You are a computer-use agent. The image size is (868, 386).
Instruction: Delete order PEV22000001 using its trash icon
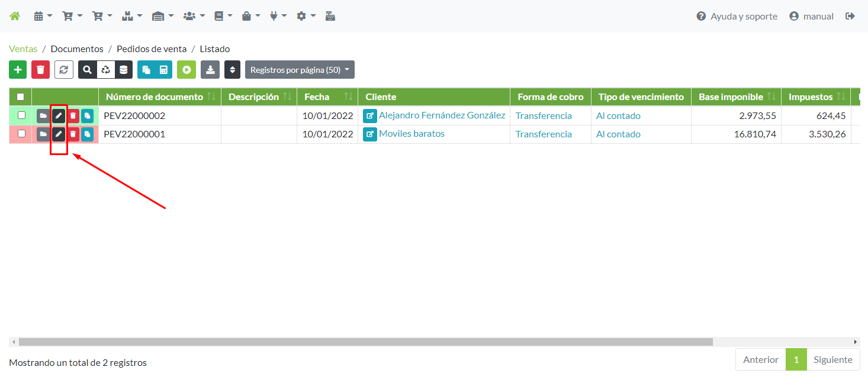73,134
